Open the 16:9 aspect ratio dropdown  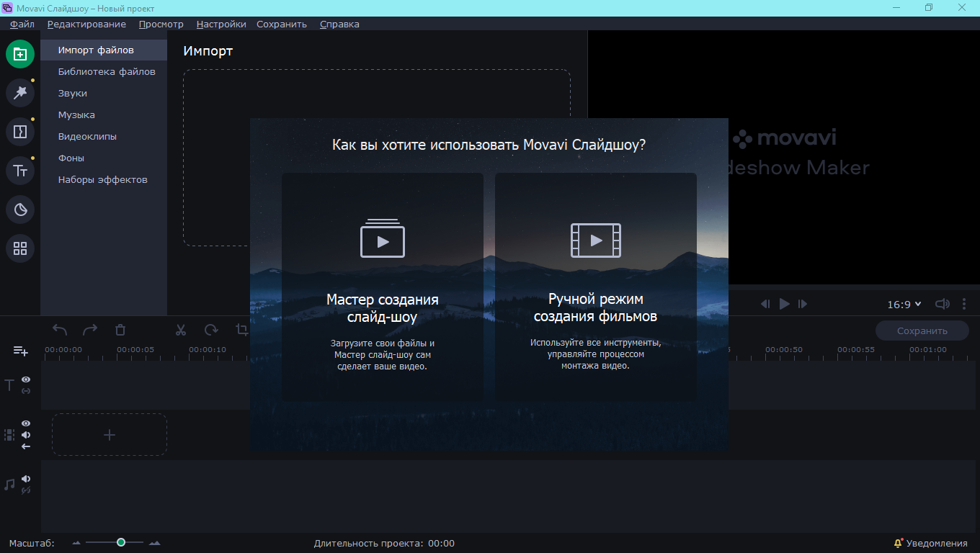904,305
